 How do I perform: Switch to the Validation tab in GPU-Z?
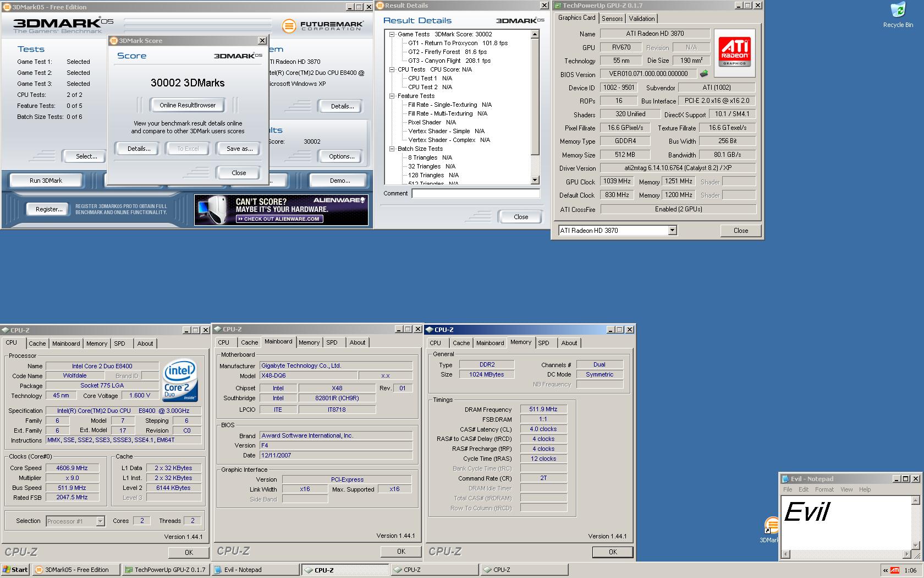tap(642, 19)
